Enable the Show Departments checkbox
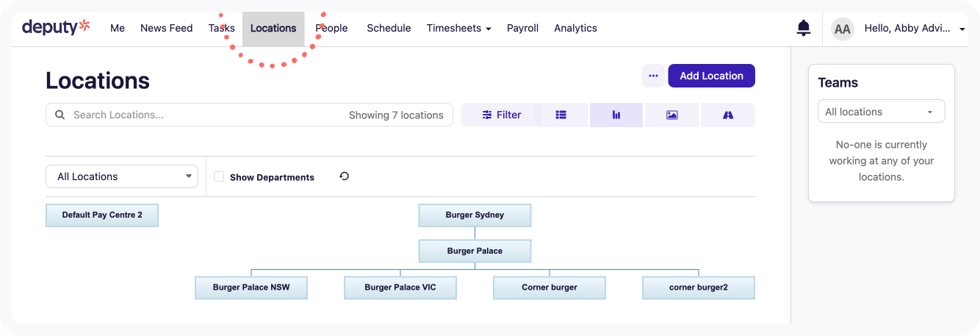Image resolution: width=980 pixels, height=336 pixels. click(219, 176)
